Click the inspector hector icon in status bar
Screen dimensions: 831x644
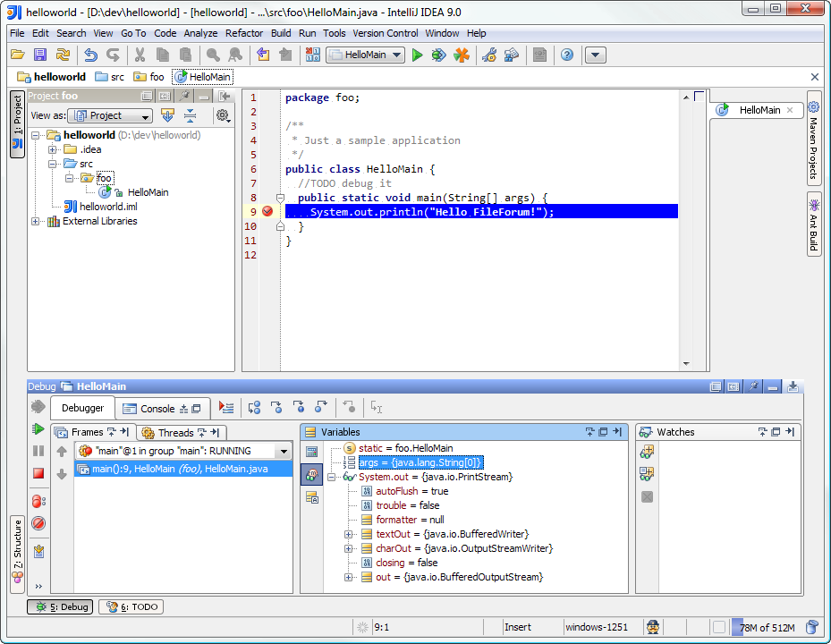tap(653, 628)
